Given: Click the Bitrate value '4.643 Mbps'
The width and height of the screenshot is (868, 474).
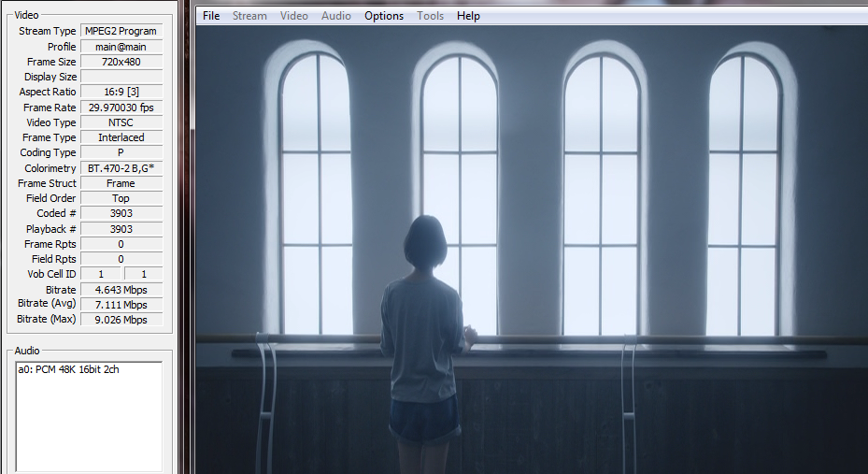Looking at the screenshot, I should point(121,289).
